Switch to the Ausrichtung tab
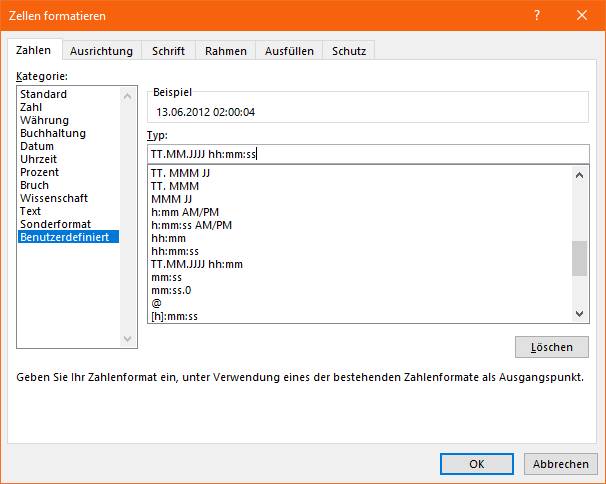 [101, 51]
